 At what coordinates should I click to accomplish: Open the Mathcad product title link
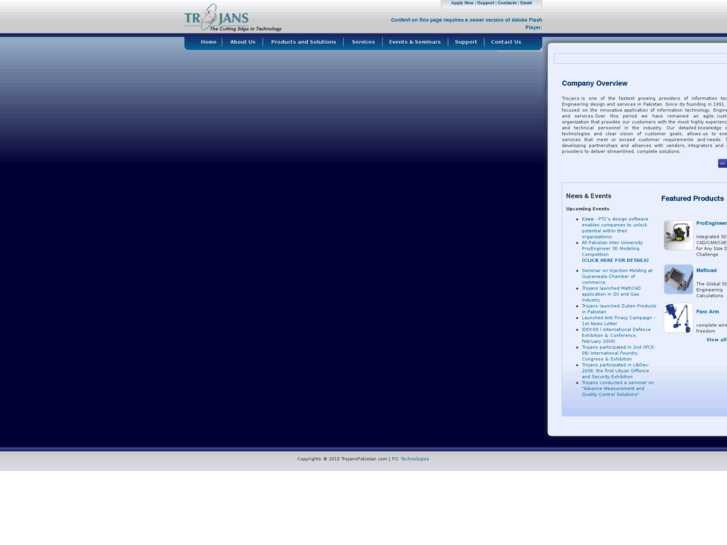click(x=706, y=270)
